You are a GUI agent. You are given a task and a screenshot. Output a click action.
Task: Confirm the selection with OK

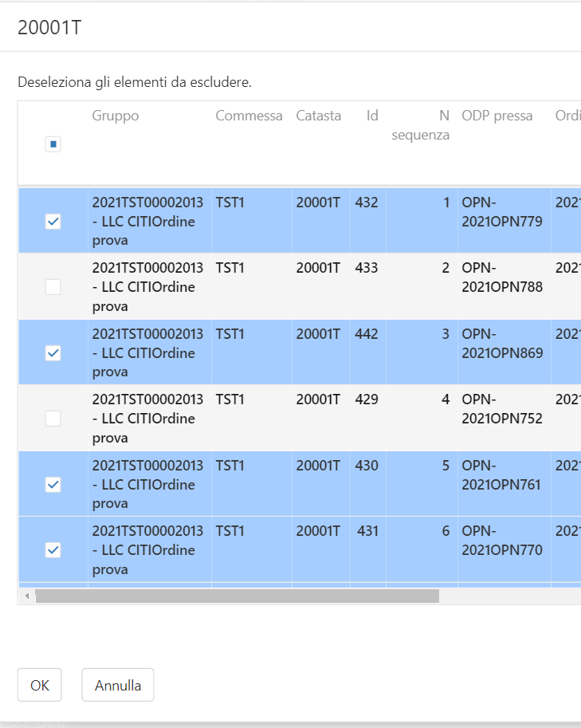(40, 685)
